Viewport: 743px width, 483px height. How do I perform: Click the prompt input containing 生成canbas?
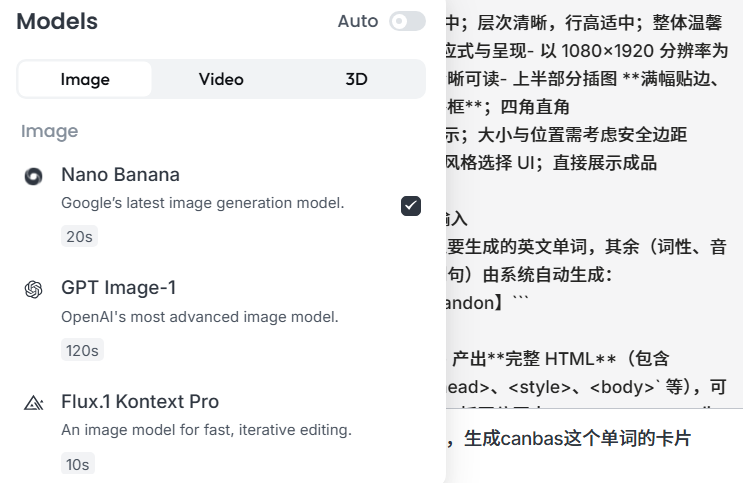click(x=594, y=438)
